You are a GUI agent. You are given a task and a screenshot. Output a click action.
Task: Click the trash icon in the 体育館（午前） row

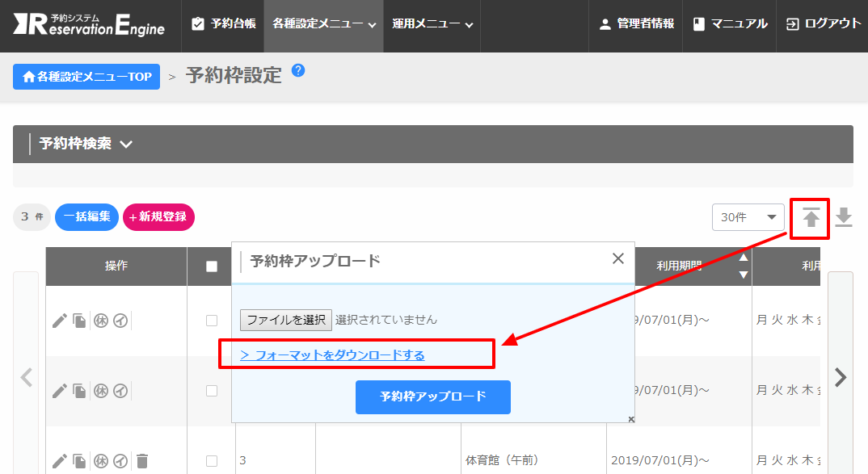click(x=142, y=461)
